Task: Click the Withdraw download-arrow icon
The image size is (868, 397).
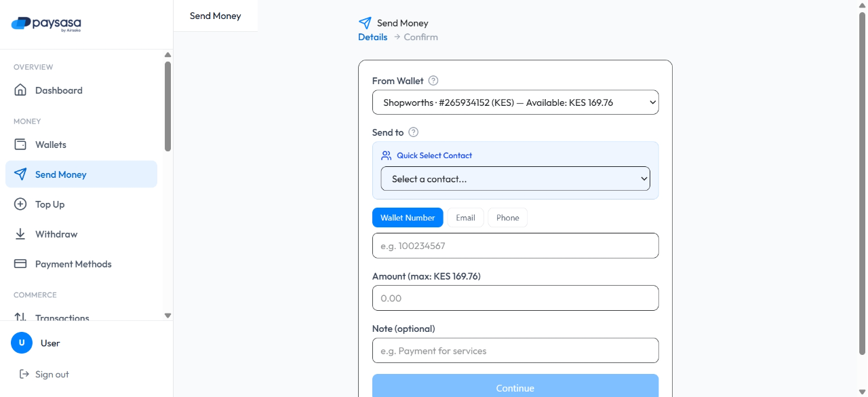Action: (20, 234)
